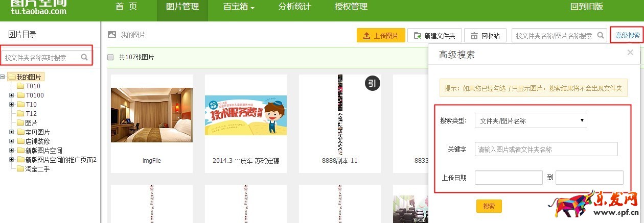This screenshot has height=223, width=644.
Task: Click the T010 folder icon in tree
Action: click(21, 86)
